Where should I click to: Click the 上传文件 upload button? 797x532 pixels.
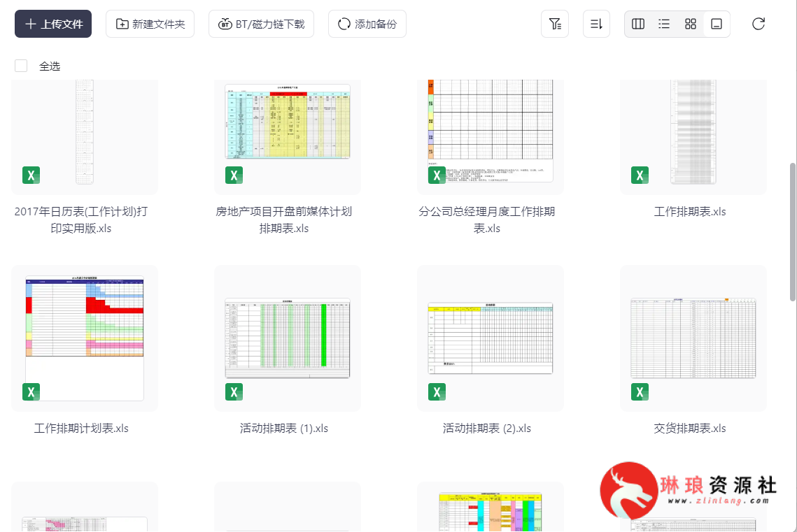53,24
